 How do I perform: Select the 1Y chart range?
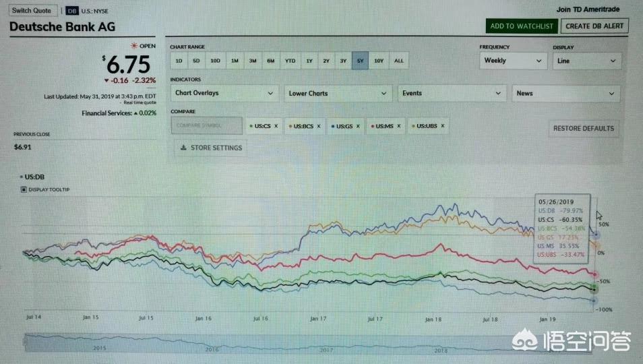click(x=309, y=61)
